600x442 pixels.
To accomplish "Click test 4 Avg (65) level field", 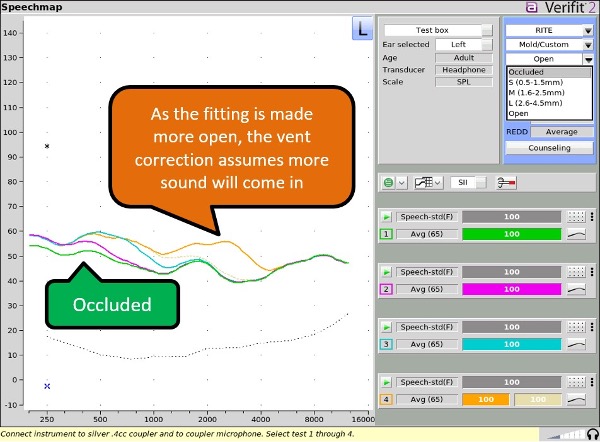I will point(427,400).
